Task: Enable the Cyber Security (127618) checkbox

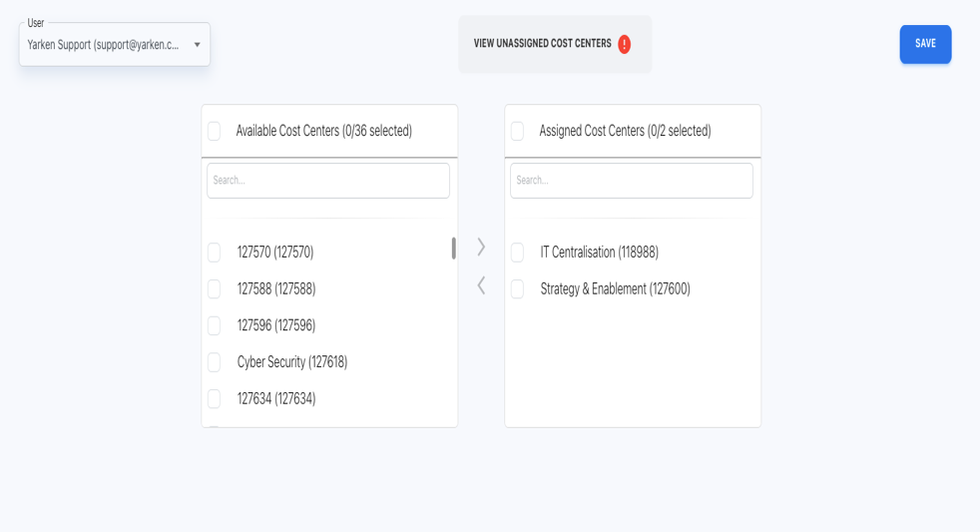Action: 214,362
